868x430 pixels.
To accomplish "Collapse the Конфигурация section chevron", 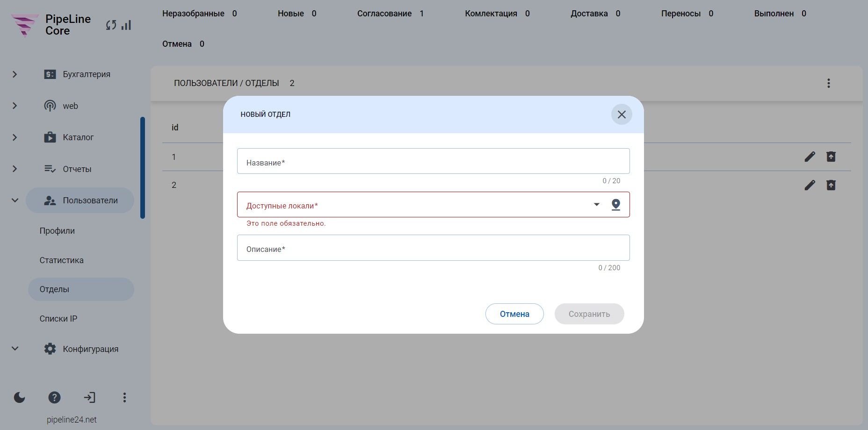I will (15, 349).
